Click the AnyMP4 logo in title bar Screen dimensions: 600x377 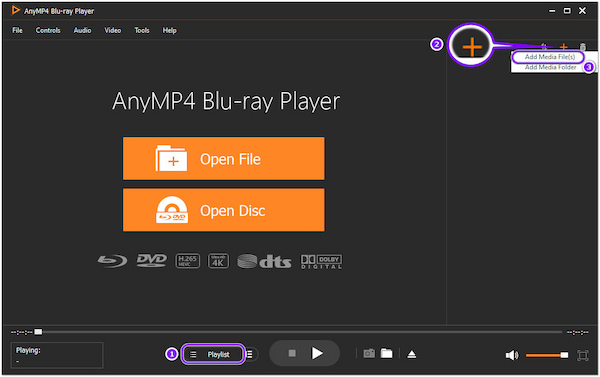click(15, 11)
